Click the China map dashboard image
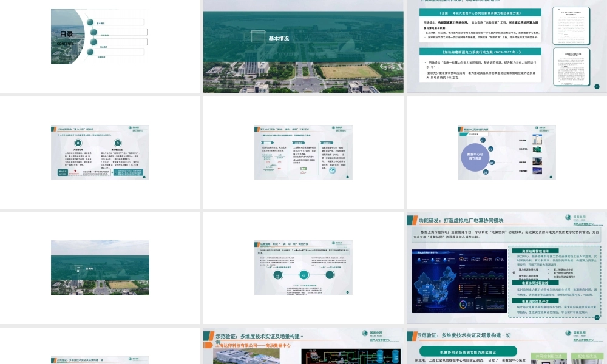 coord(458,280)
